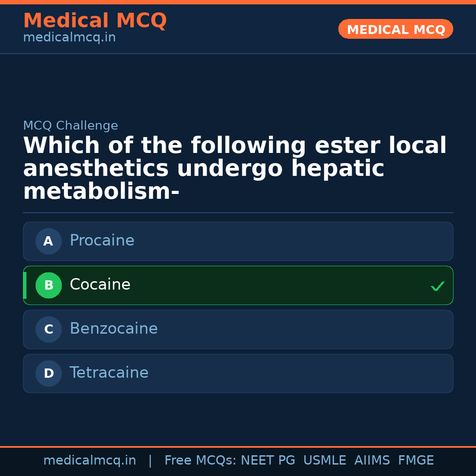Select answer option Benzocaine

pos(238,329)
